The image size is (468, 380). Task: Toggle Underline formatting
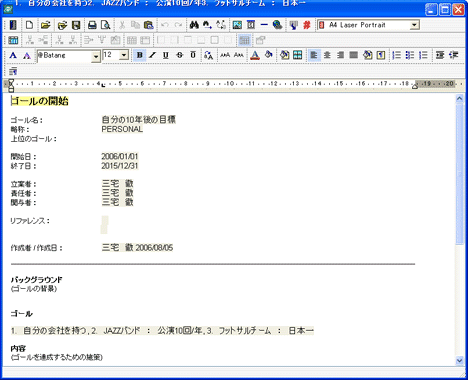[166, 55]
